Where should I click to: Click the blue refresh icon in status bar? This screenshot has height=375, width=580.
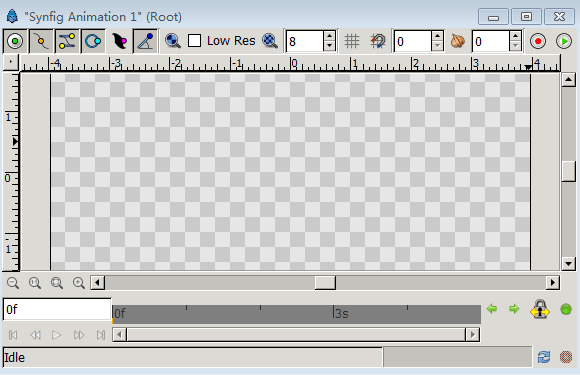544,357
